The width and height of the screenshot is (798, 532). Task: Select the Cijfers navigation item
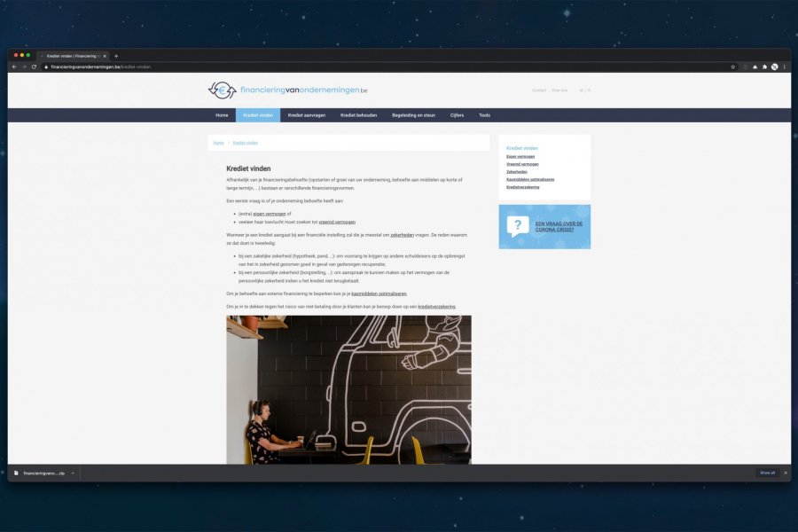(x=457, y=115)
